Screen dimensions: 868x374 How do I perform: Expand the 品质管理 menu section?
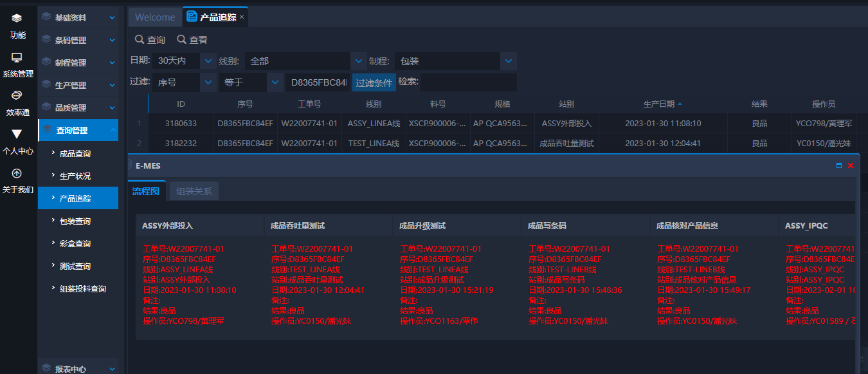click(x=78, y=108)
